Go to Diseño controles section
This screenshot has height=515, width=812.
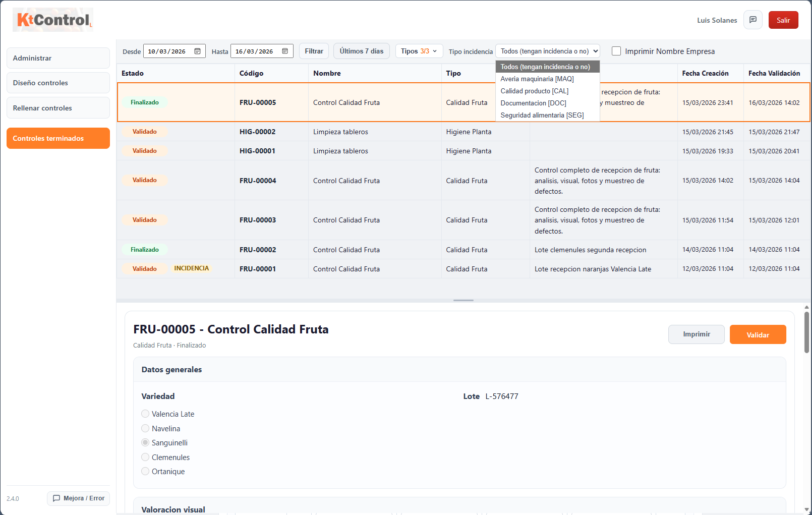coord(58,83)
